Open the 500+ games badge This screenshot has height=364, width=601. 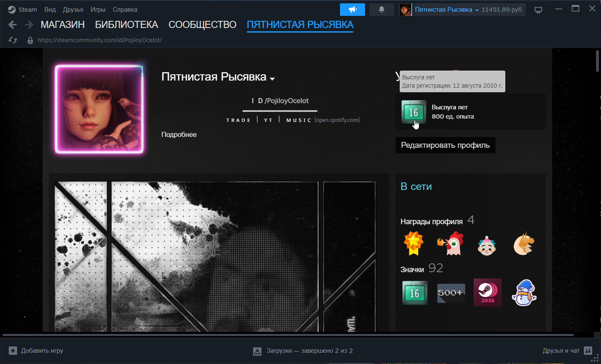(451, 293)
